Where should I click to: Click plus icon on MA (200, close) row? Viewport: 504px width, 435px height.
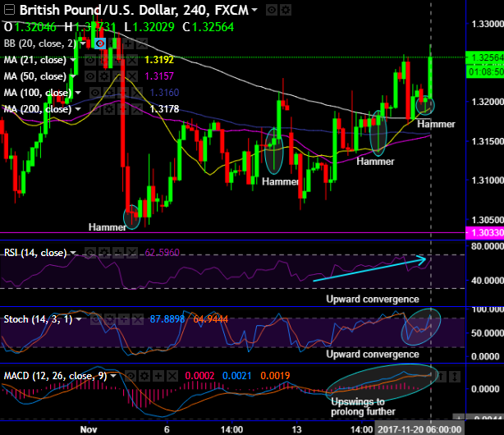(123, 109)
